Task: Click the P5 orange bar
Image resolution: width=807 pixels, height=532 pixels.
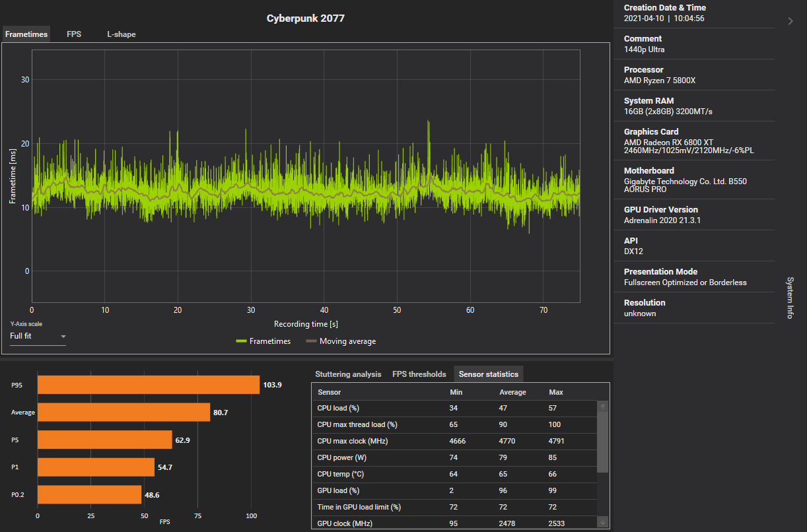Action: [105, 440]
